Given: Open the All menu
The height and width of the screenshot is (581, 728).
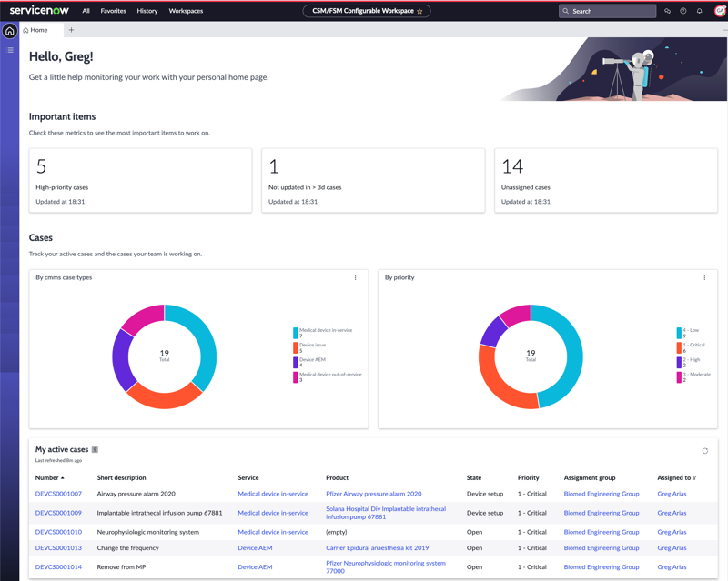Looking at the screenshot, I should click(x=86, y=11).
